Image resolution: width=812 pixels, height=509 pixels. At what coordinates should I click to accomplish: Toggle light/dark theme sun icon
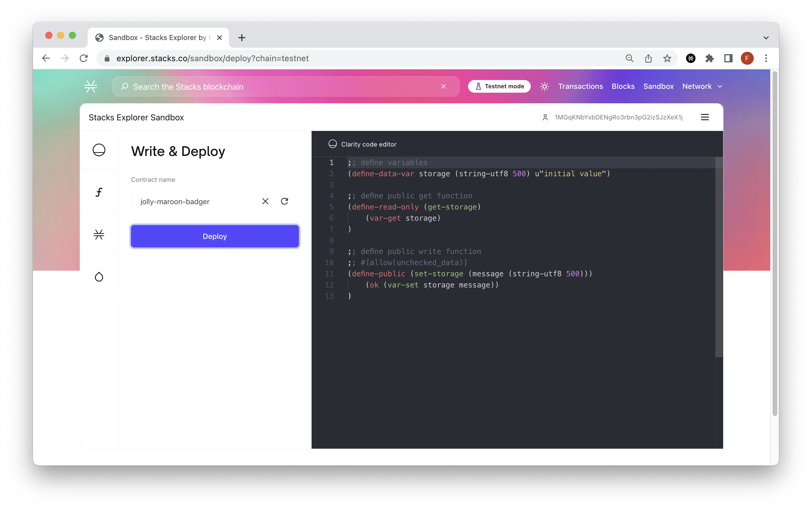click(x=544, y=87)
